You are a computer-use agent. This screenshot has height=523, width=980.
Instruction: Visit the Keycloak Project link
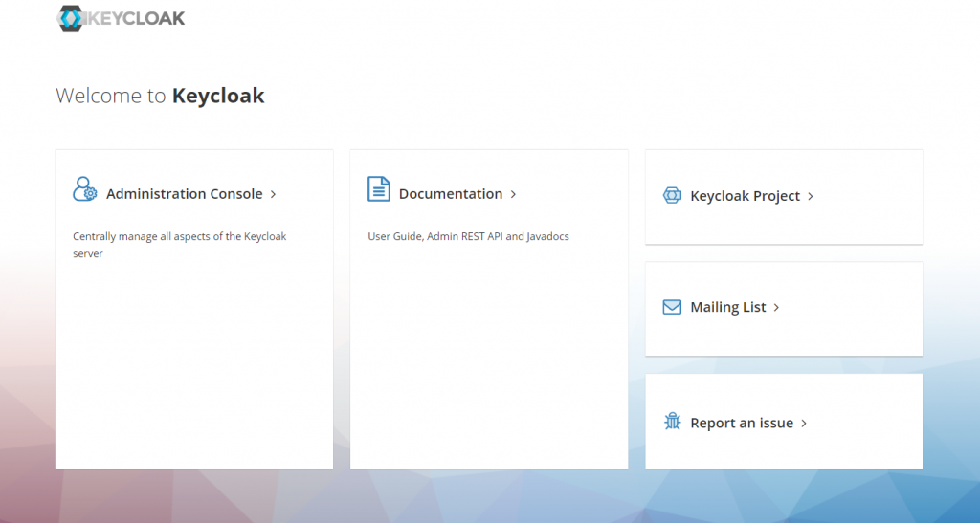745,196
